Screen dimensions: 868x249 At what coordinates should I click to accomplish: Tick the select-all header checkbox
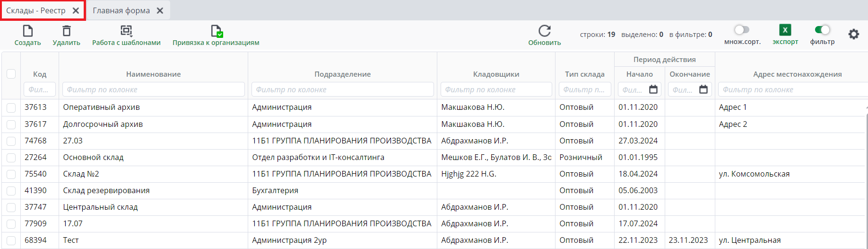pyautogui.click(x=11, y=74)
